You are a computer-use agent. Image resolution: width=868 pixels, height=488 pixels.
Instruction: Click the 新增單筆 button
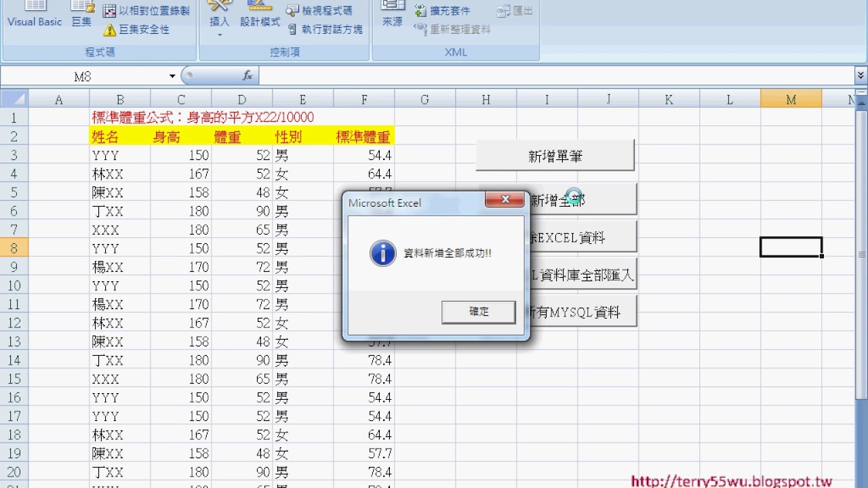[x=555, y=156]
